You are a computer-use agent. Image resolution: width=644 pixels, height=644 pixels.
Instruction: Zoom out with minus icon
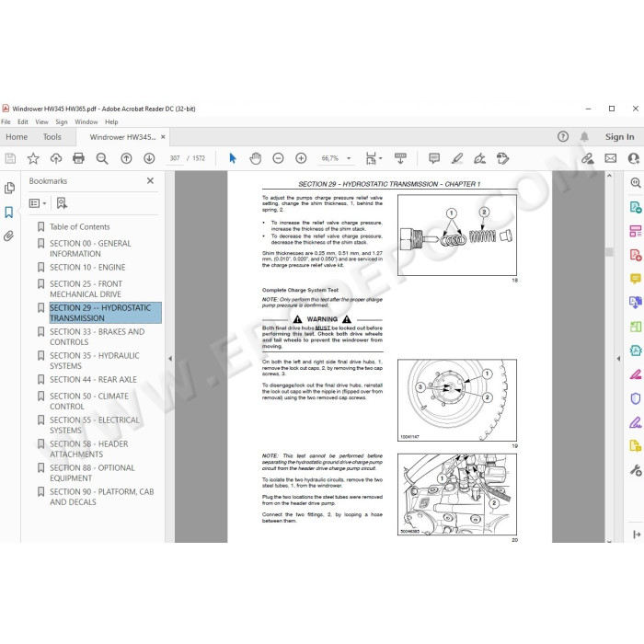pyautogui.click(x=278, y=158)
